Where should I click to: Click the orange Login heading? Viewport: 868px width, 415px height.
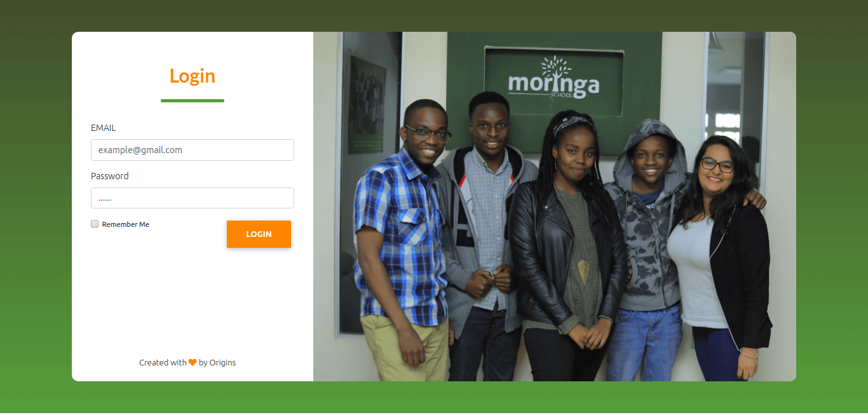(193, 76)
